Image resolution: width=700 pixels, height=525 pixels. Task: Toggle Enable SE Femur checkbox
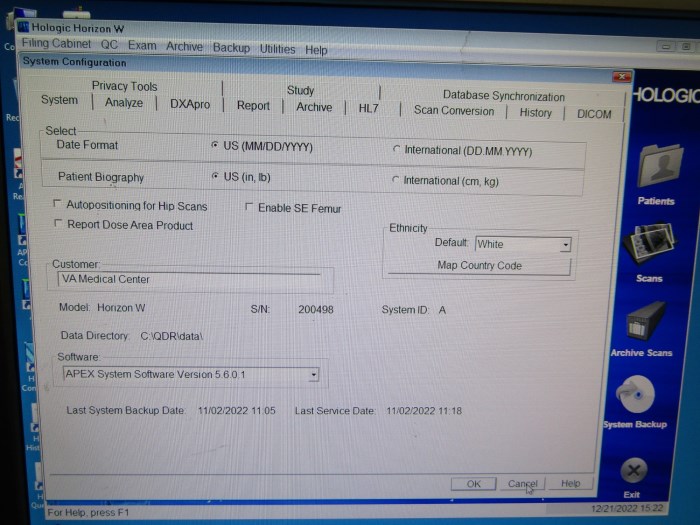click(249, 208)
